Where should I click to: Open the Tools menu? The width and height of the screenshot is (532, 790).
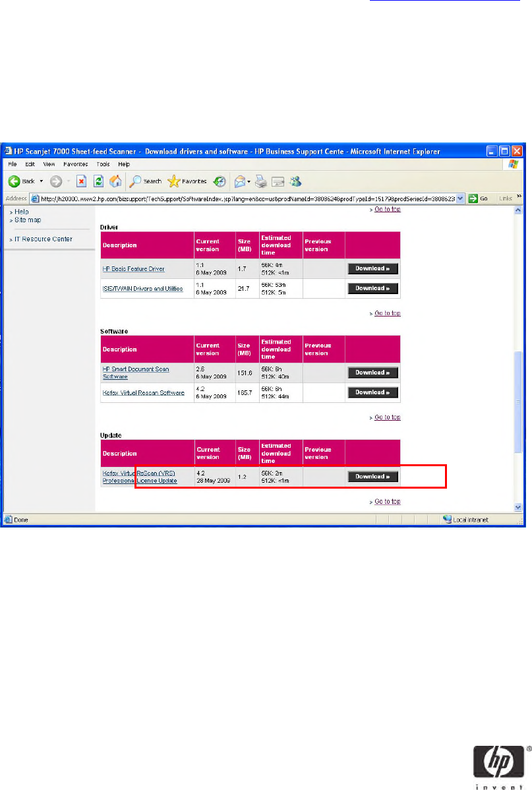click(103, 164)
